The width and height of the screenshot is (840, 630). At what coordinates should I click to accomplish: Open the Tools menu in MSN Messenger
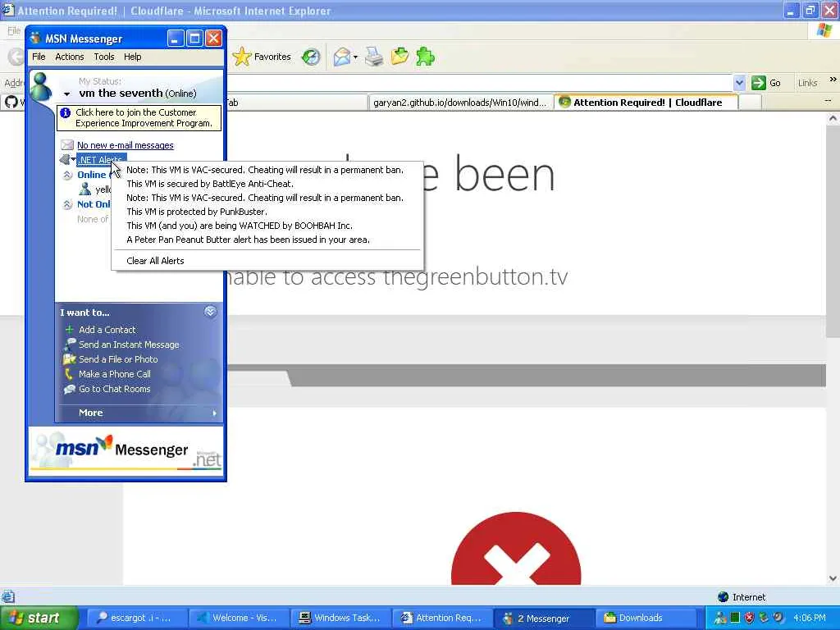pos(104,57)
